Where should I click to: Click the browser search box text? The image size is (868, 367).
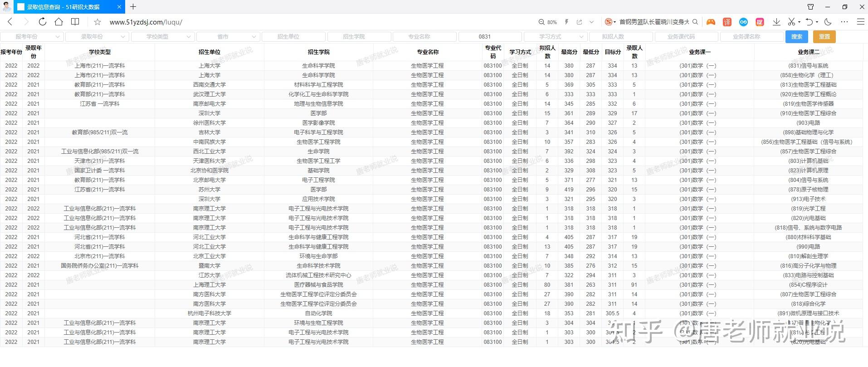point(654,22)
